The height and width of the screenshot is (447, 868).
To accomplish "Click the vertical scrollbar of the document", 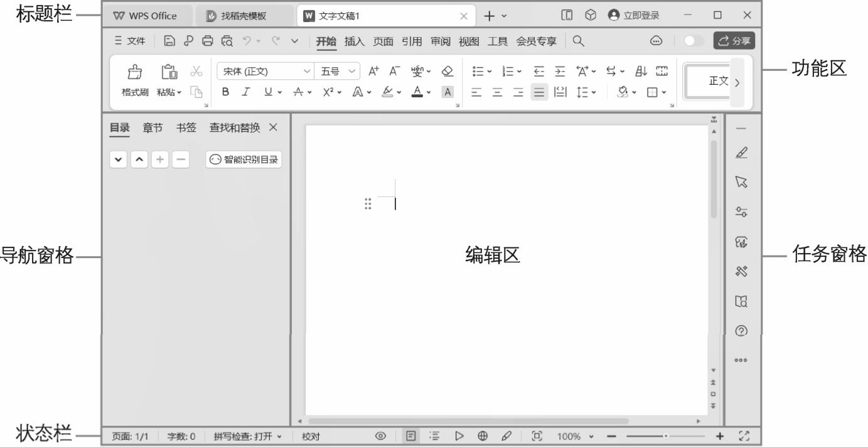I will coord(713,179).
